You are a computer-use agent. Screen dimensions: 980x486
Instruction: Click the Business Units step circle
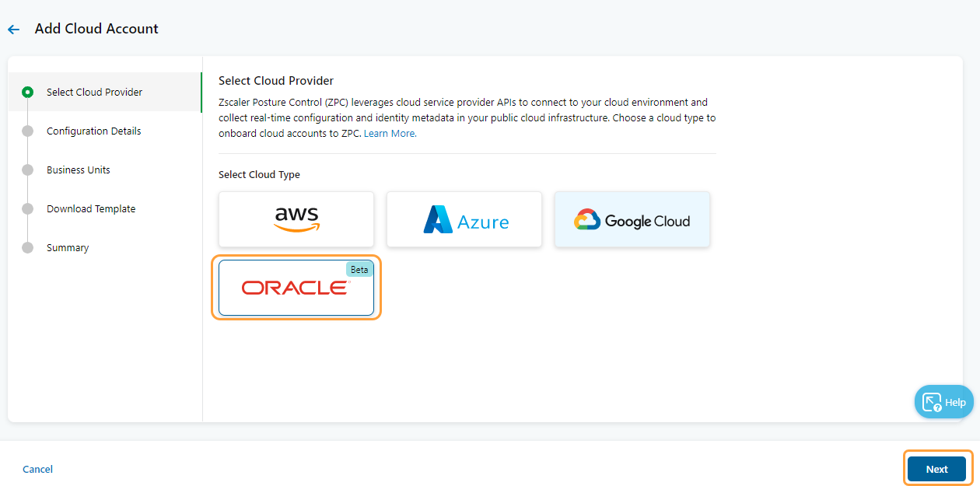click(28, 170)
